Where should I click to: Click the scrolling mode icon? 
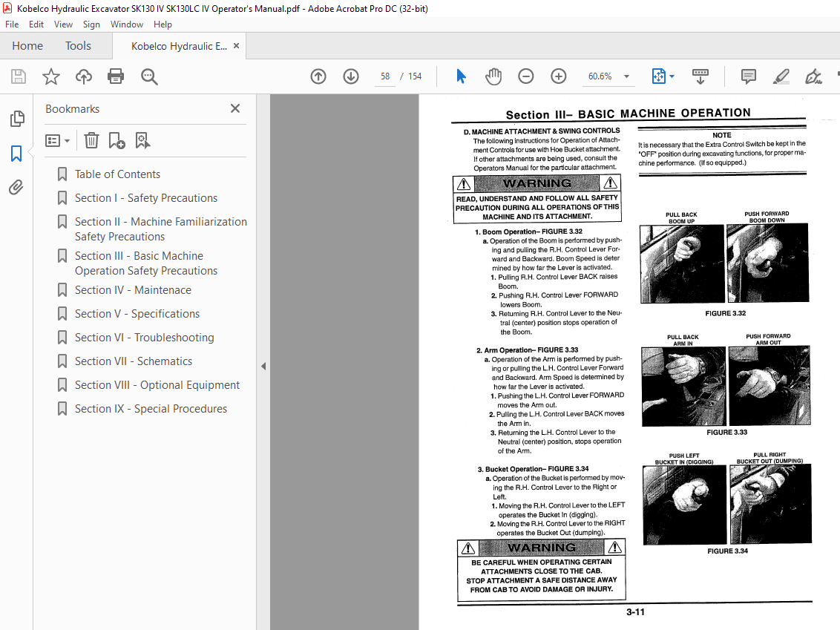[x=700, y=76]
